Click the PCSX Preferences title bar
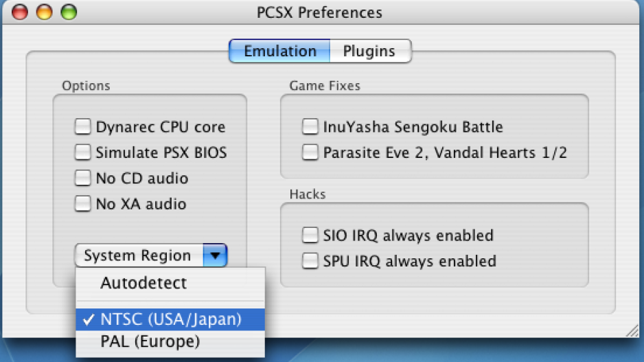The height and width of the screenshot is (362, 644). [x=319, y=12]
